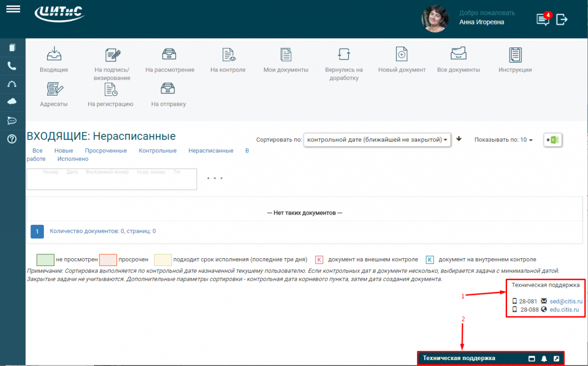588x366 pixels.
Task: Open the Показывать по: 10 dropdown
Action: pyautogui.click(x=503, y=140)
